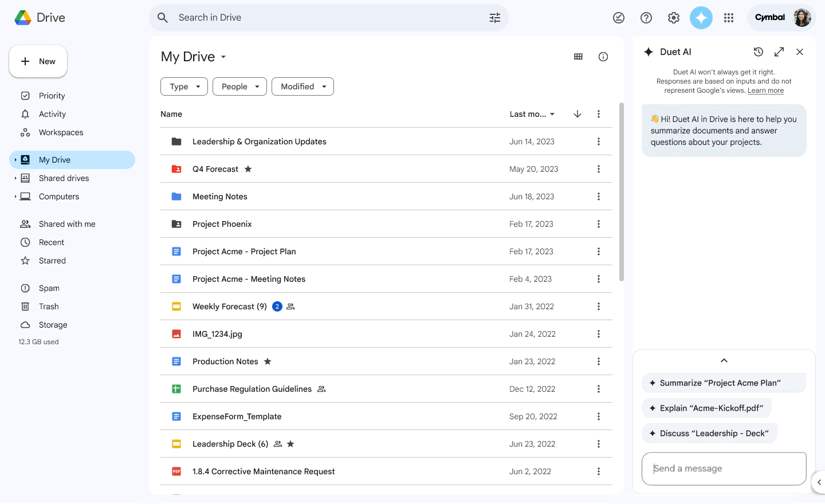Open more actions for Project Phoenix

pos(599,224)
